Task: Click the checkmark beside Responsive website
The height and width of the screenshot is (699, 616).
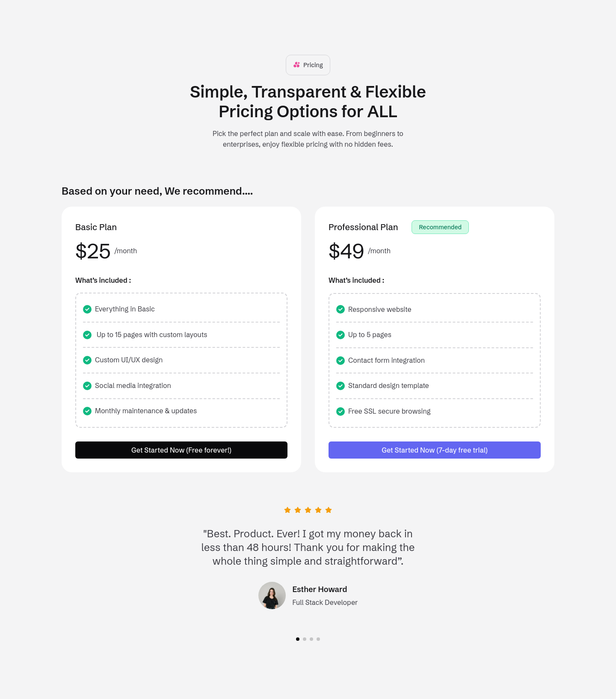Action: pyautogui.click(x=341, y=309)
